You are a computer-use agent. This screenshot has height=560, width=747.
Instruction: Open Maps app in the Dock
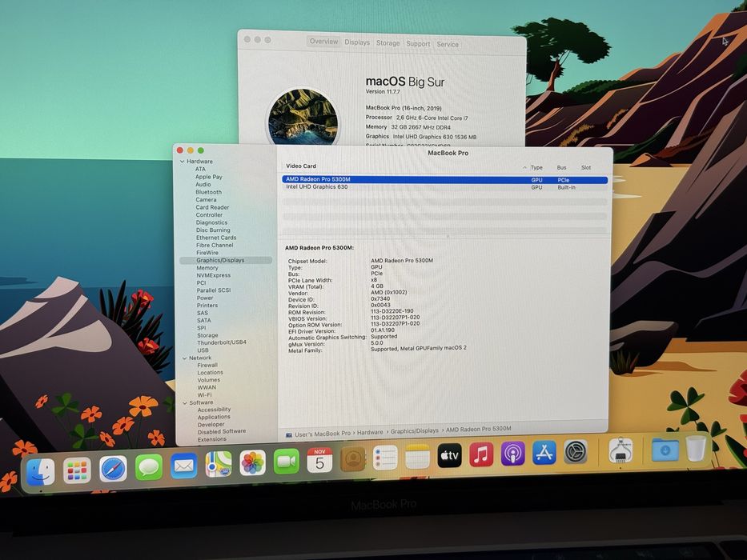[x=219, y=464]
